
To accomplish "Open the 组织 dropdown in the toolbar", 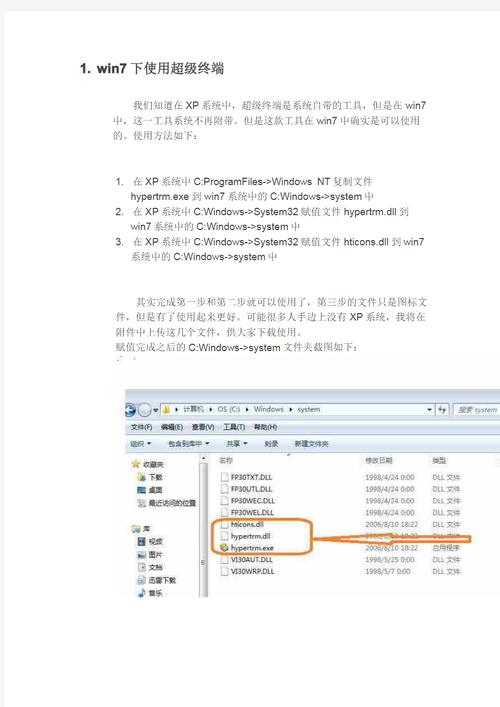I will point(141,444).
